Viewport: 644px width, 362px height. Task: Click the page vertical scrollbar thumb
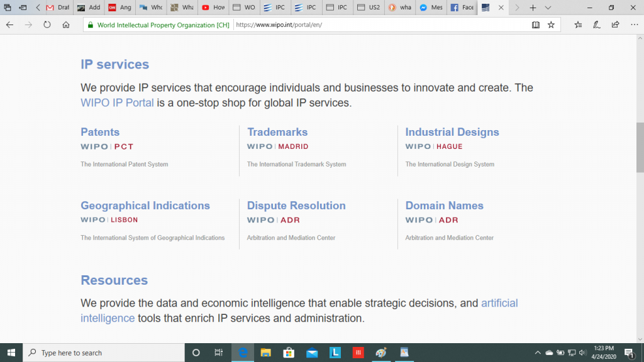point(640,147)
